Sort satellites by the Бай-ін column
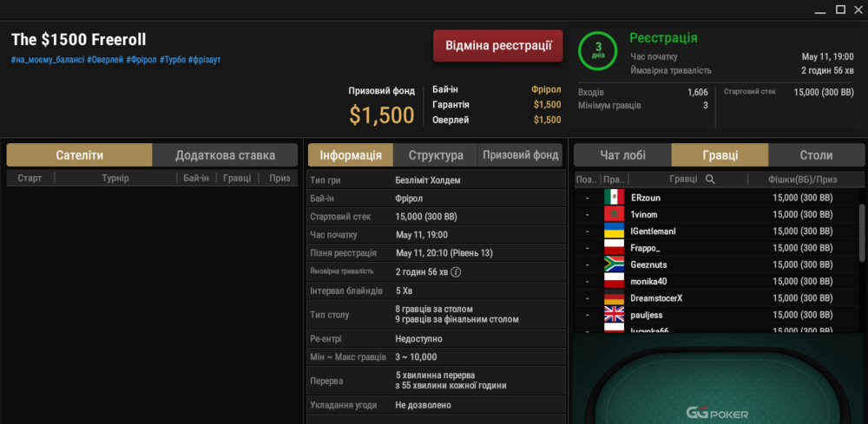The image size is (868, 424). pyautogui.click(x=196, y=178)
